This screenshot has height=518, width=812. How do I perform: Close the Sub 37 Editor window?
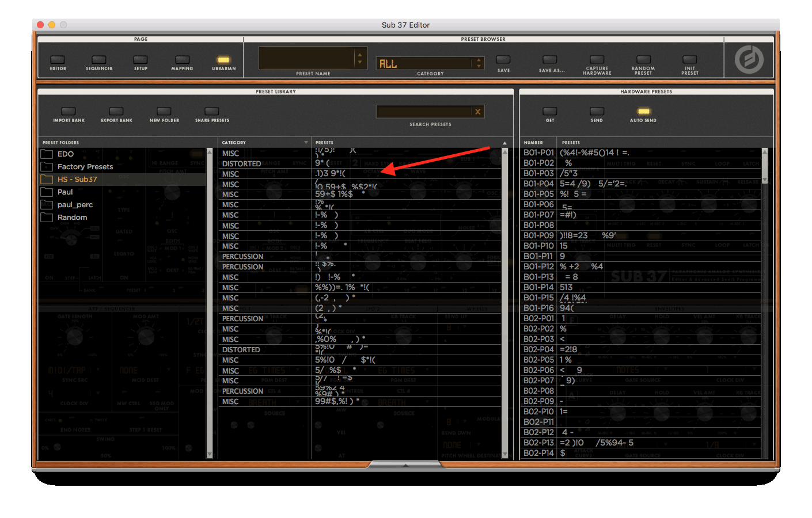(x=40, y=25)
